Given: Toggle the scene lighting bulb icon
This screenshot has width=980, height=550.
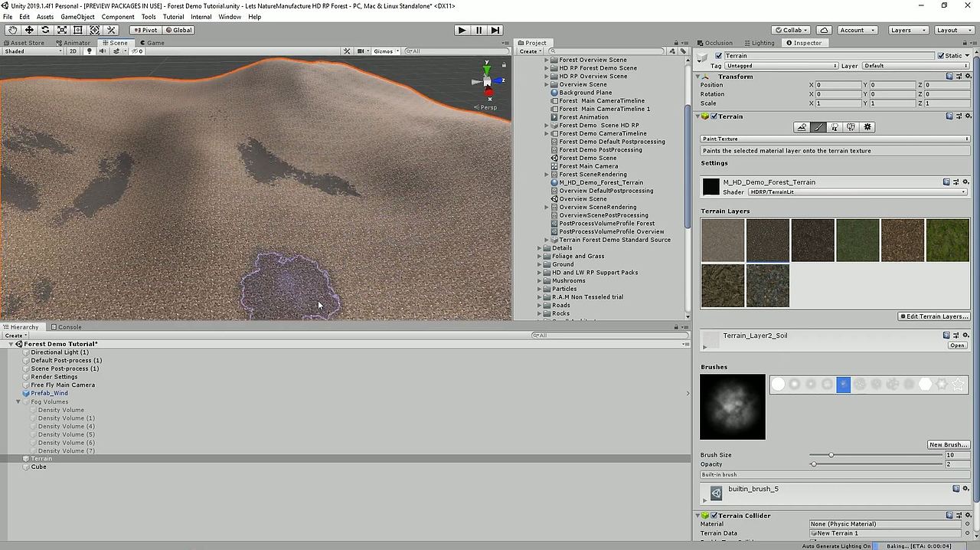Looking at the screenshot, I should [90, 51].
